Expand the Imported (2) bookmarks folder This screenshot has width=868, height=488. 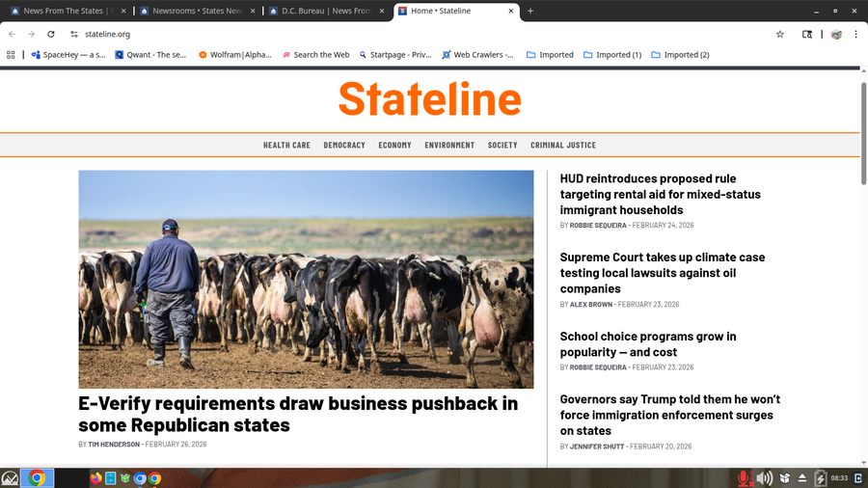680,55
